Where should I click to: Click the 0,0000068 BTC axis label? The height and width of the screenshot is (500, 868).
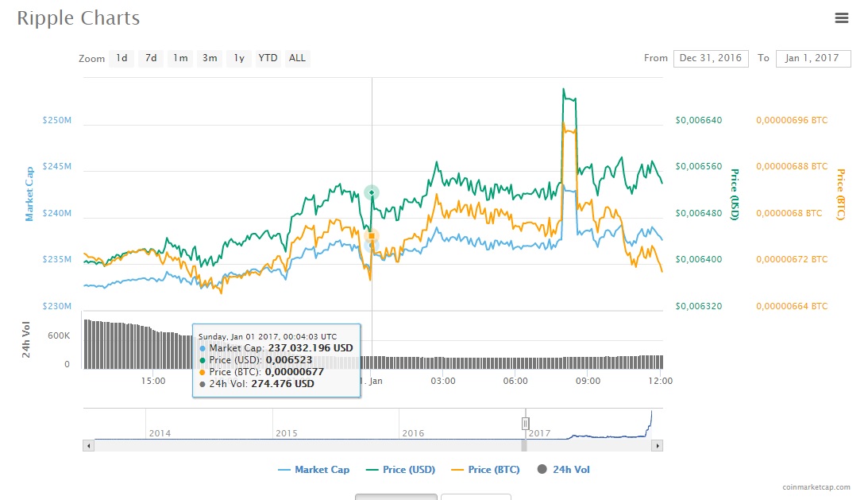[x=789, y=213]
